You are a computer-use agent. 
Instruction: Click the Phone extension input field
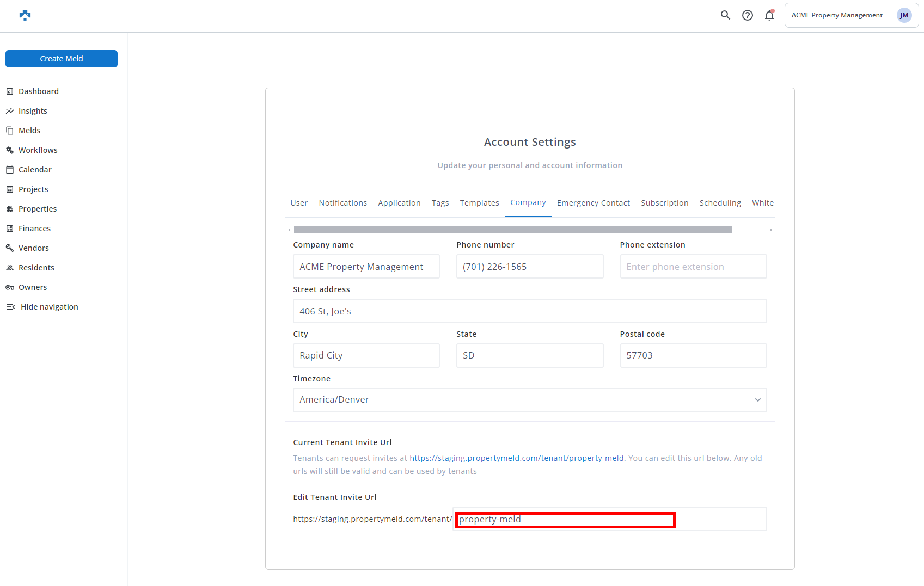tap(693, 267)
